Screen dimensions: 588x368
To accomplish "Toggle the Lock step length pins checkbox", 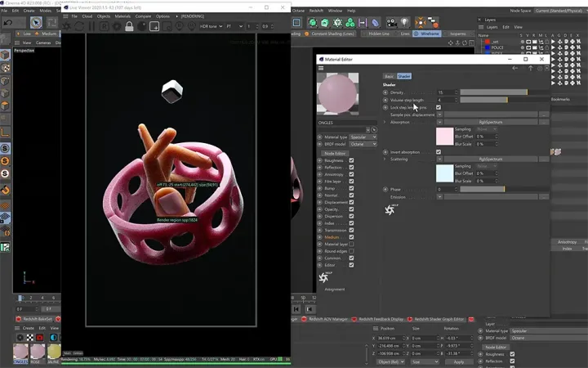I will tap(439, 107).
